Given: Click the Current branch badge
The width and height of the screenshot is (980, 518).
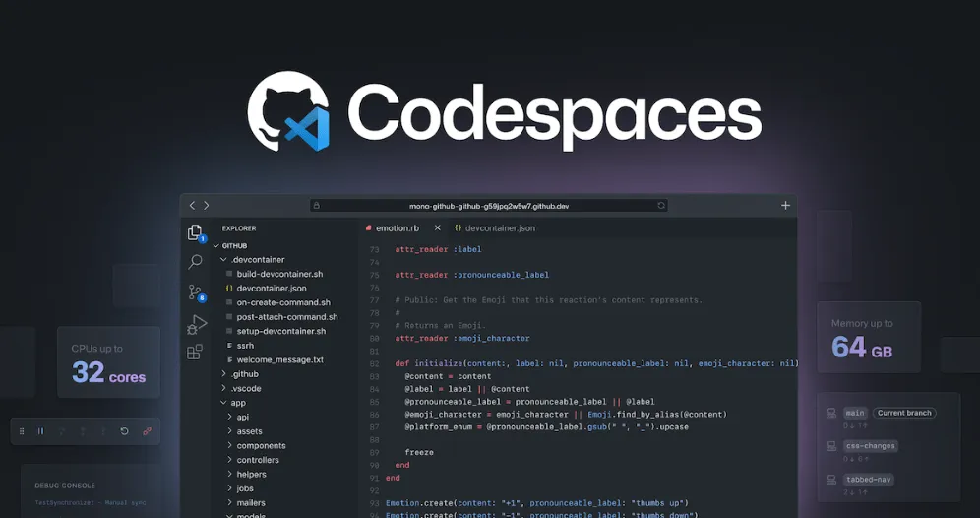Looking at the screenshot, I should click(x=904, y=413).
